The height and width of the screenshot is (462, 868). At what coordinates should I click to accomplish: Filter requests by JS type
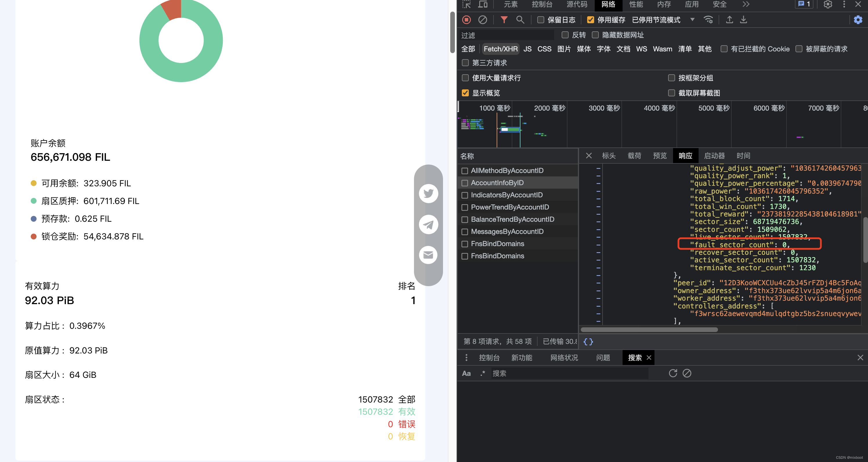click(528, 49)
